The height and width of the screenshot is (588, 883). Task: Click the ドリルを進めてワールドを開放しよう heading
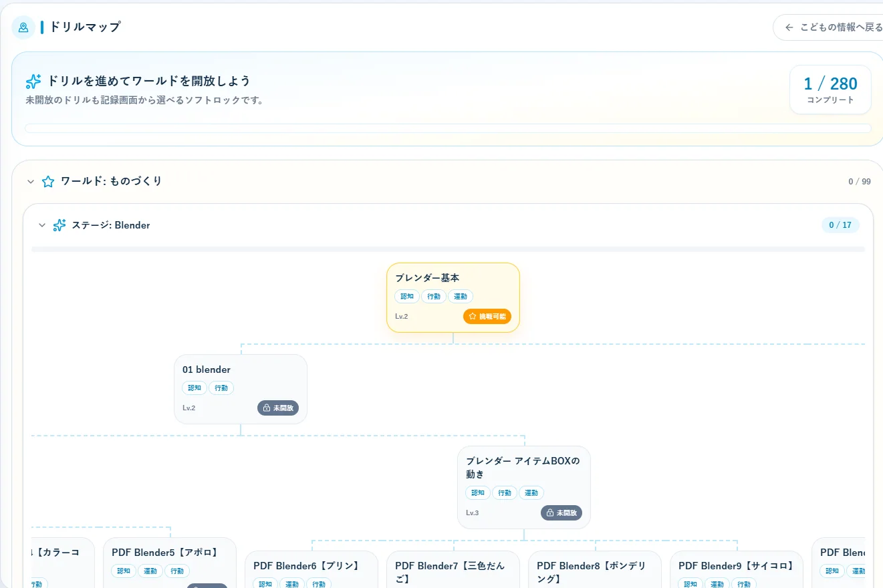tap(148, 82)
